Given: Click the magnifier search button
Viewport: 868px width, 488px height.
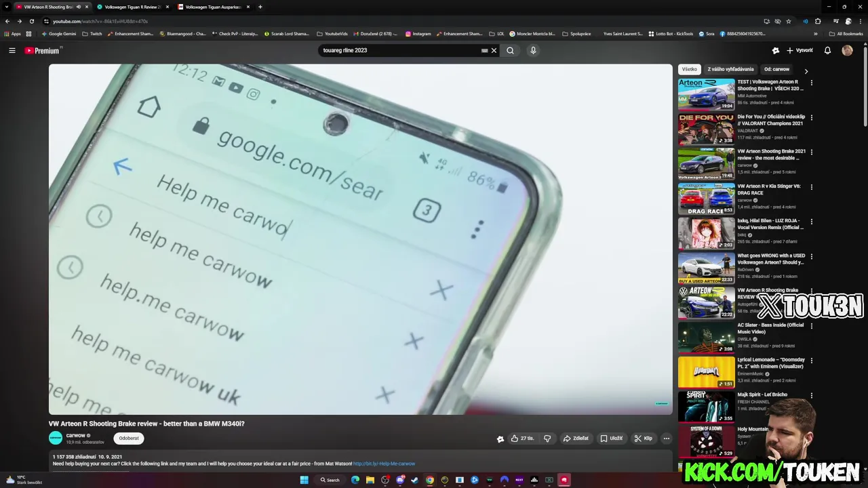Looking at the screenshot, I should tap(510, 50).
